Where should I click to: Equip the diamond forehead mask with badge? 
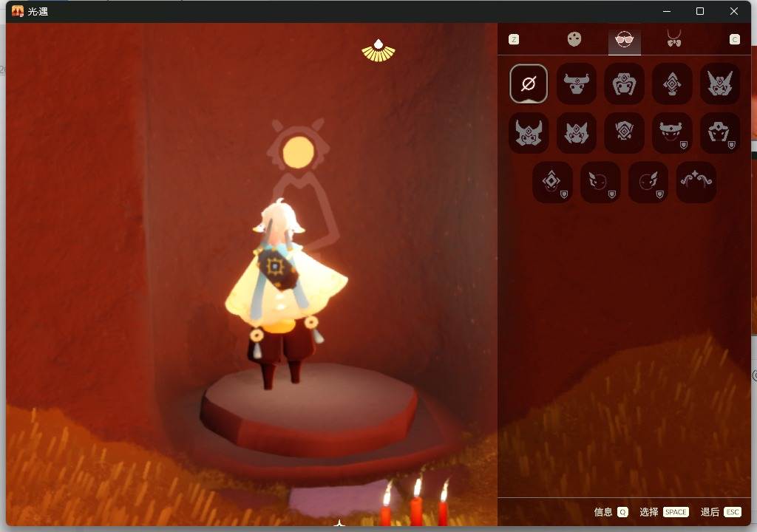[x=552, y=182]
